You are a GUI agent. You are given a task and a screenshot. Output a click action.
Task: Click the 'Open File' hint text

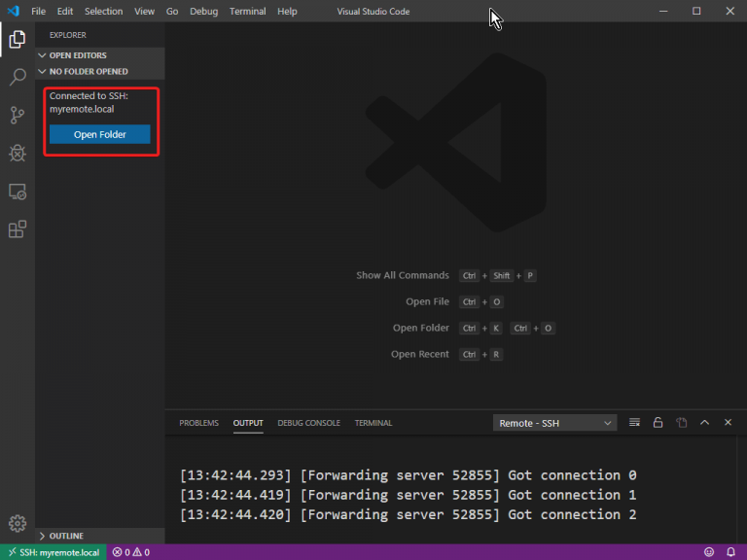tap(427, 301)
